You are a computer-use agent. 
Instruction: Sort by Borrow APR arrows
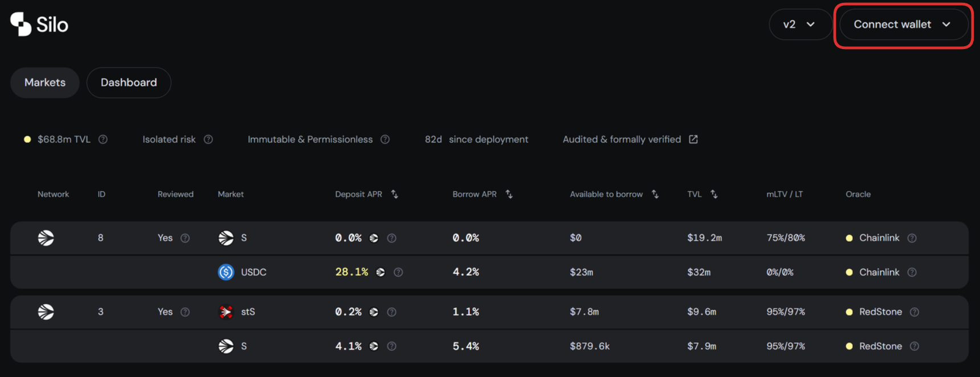(x=509, y=194)
